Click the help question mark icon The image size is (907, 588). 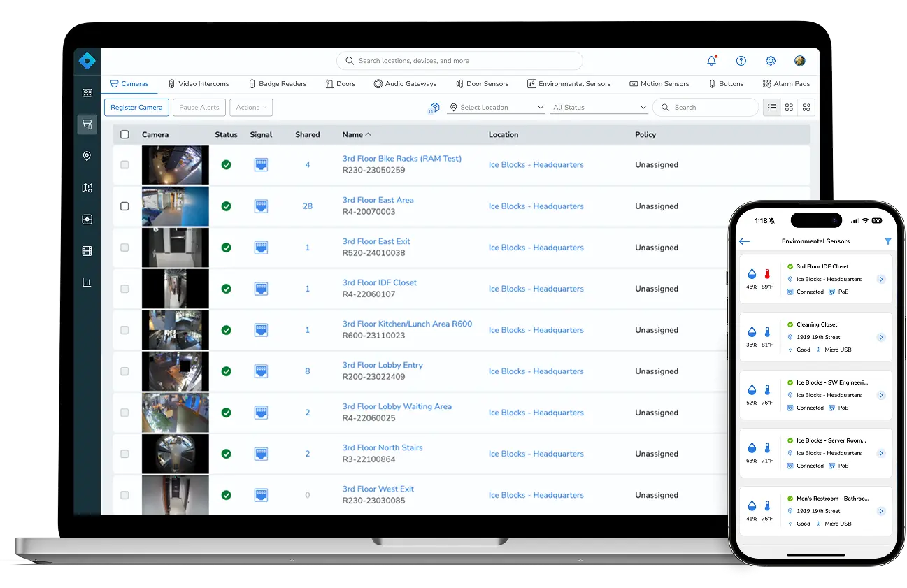741,61
